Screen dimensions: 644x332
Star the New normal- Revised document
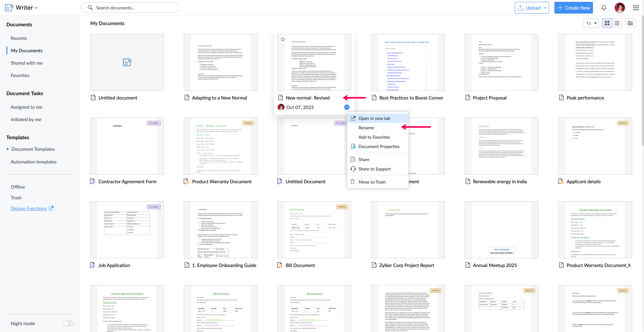pos(283,39)
